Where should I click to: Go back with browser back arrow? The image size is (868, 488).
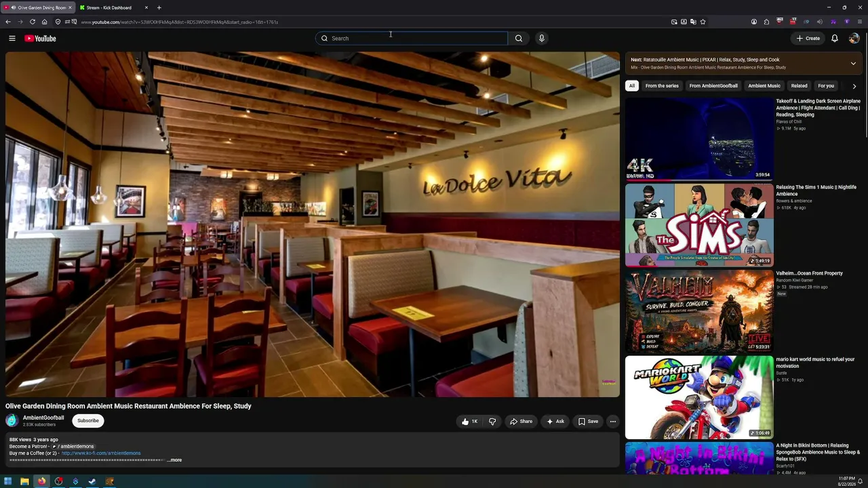point(8,22)
